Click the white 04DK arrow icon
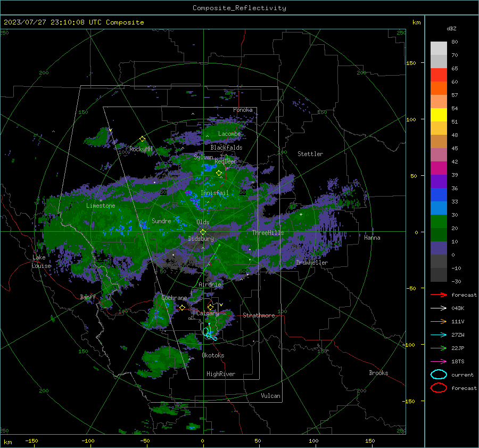 click(x=439, y=308)
